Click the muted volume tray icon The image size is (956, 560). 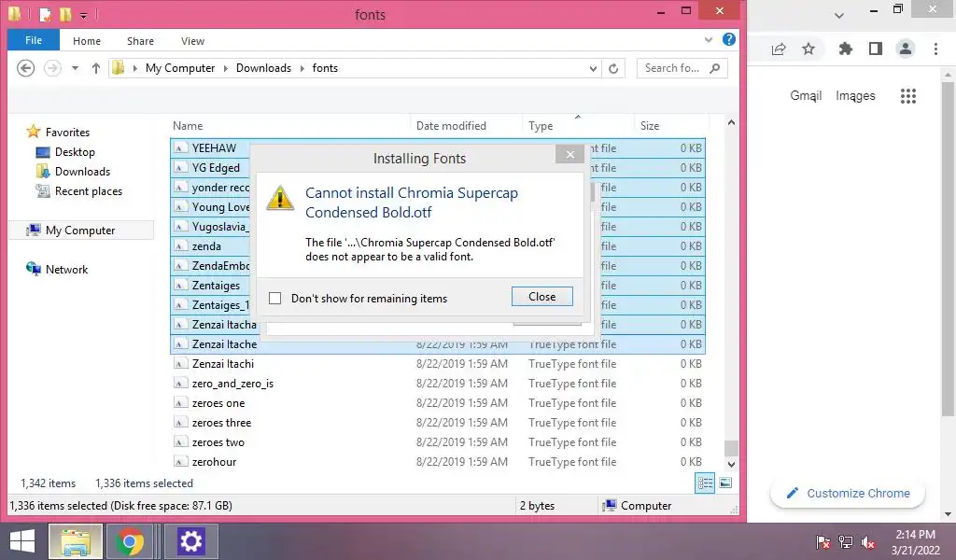tap(868, 541)
